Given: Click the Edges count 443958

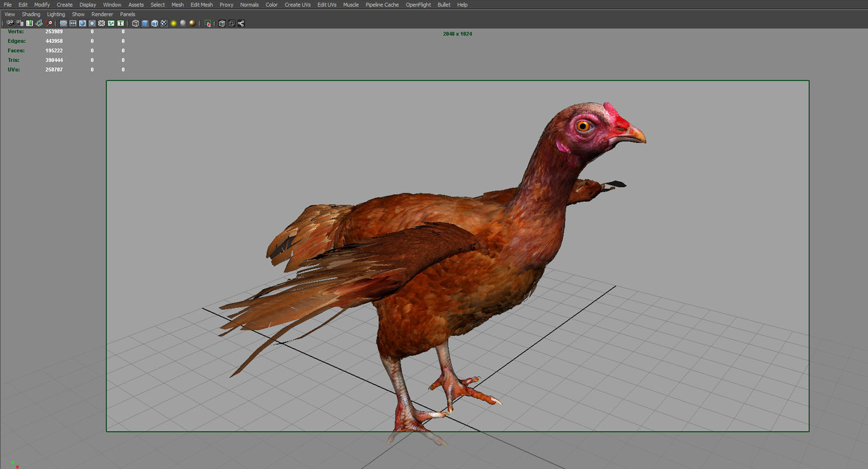Looking at the screenshot, I should pos(54,41).
